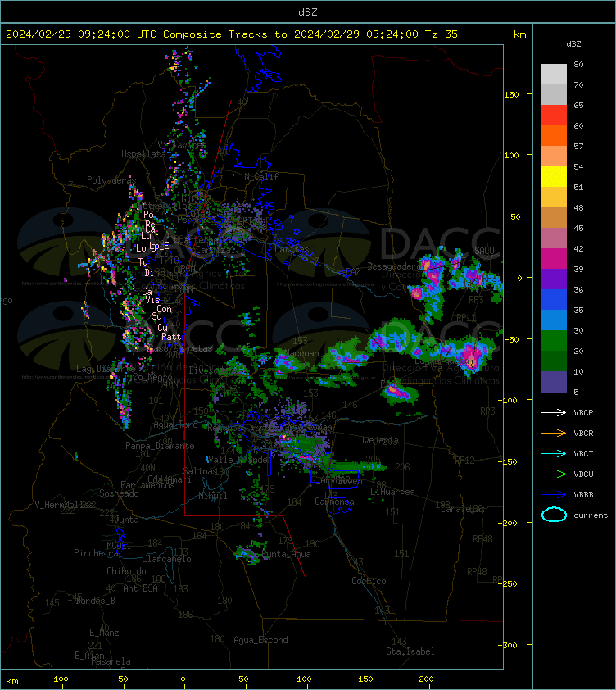Select the dark orange 60 dBZ swatch
This screenshot has width=616, height=690.
(x=554, y=135)
